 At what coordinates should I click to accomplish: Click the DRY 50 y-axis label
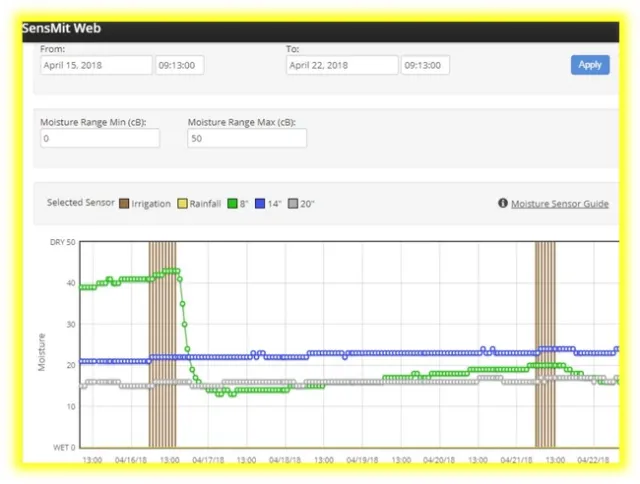pyautogui.click(x=62, y=242)
